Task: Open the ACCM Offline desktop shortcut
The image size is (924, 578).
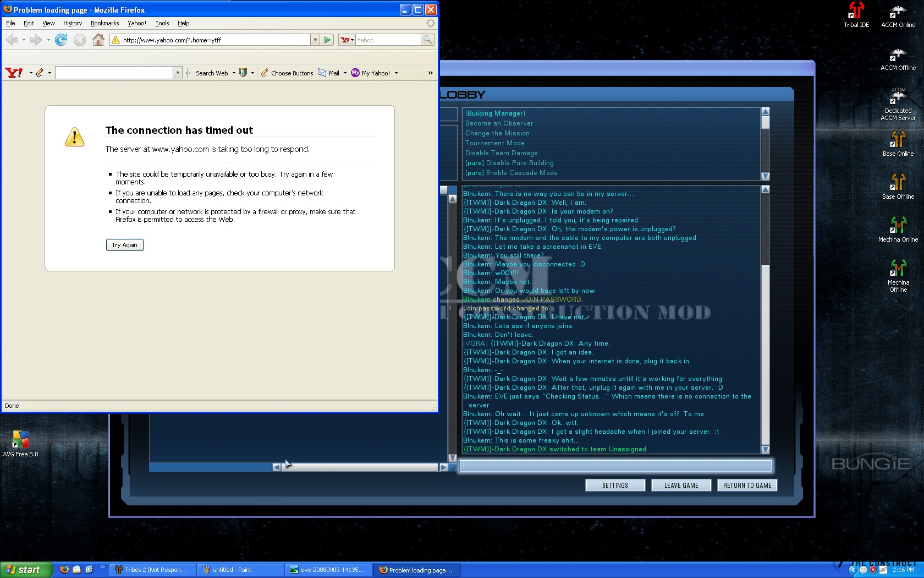Action: click(x=898, y=58)
